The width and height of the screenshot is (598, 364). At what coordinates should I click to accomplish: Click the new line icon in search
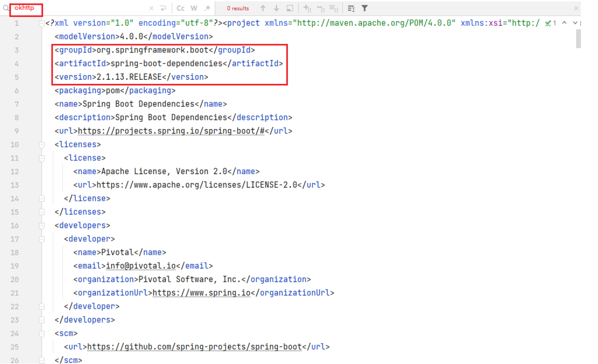click(x=163, y=8)
